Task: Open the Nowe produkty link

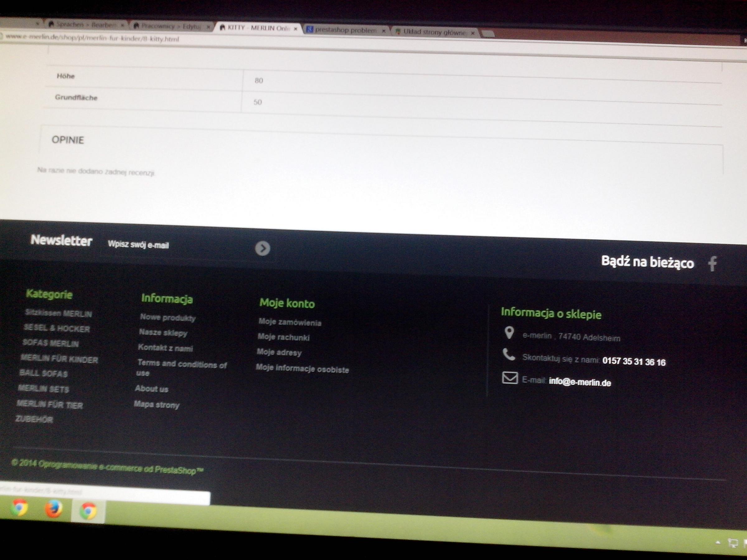Action: point(168,317)
